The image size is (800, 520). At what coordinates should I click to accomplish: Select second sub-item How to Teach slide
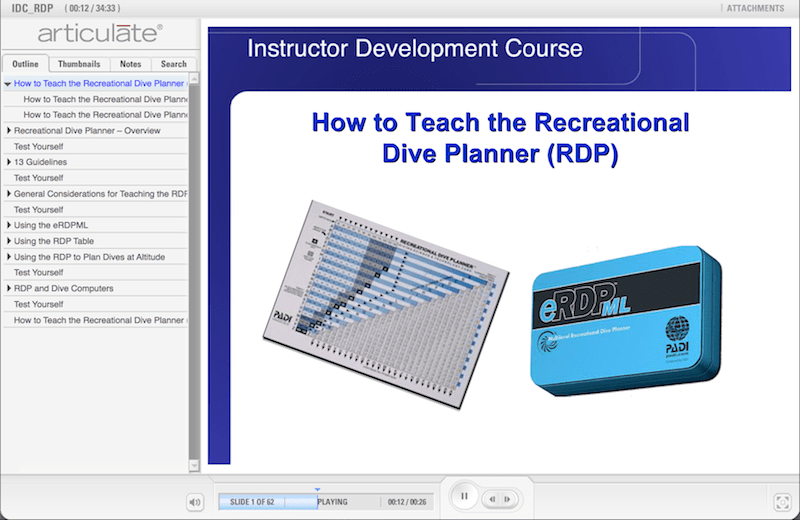105,115
